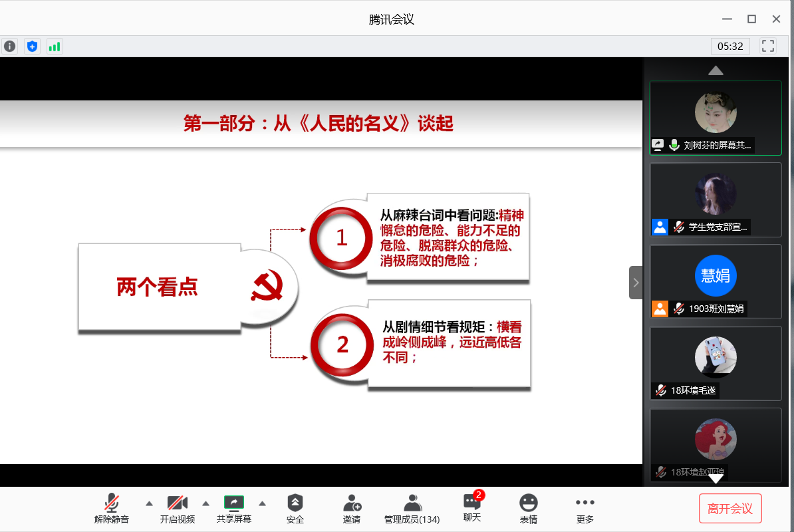Screen dimensions: 794x532
Task: Check the green network signal icon
Action: (55, 46)
